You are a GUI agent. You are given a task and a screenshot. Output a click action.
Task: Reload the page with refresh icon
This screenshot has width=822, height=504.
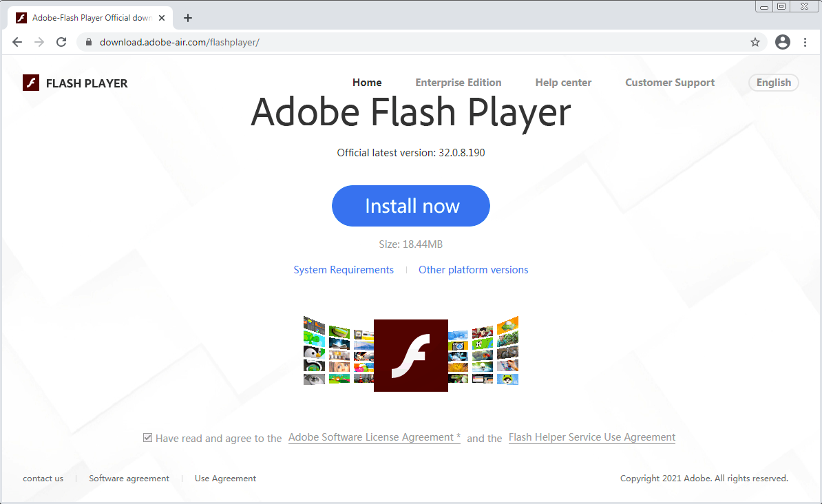coord(61,42)
